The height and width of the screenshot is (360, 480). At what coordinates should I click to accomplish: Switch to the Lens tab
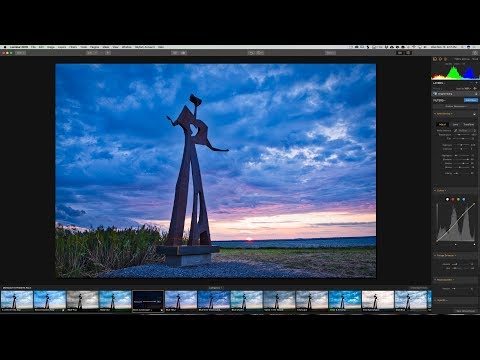[x=455, y=124]
